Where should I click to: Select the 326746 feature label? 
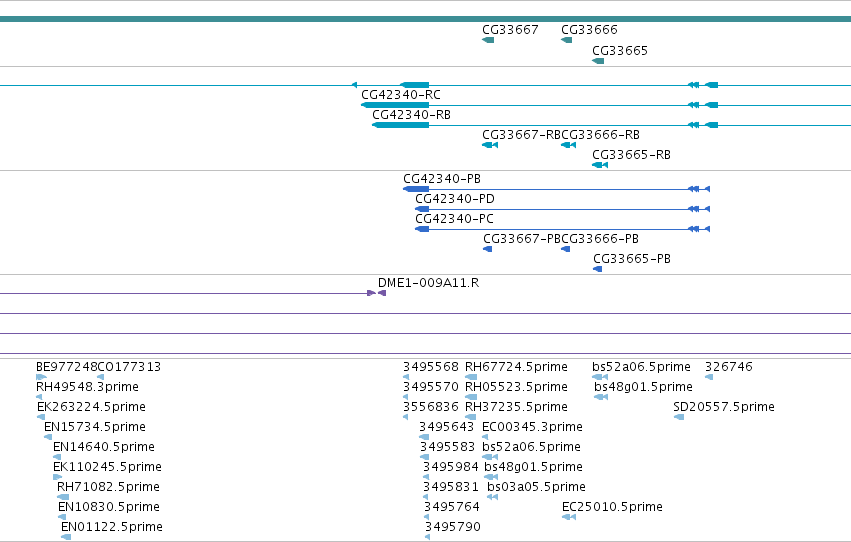click(729, 367)
